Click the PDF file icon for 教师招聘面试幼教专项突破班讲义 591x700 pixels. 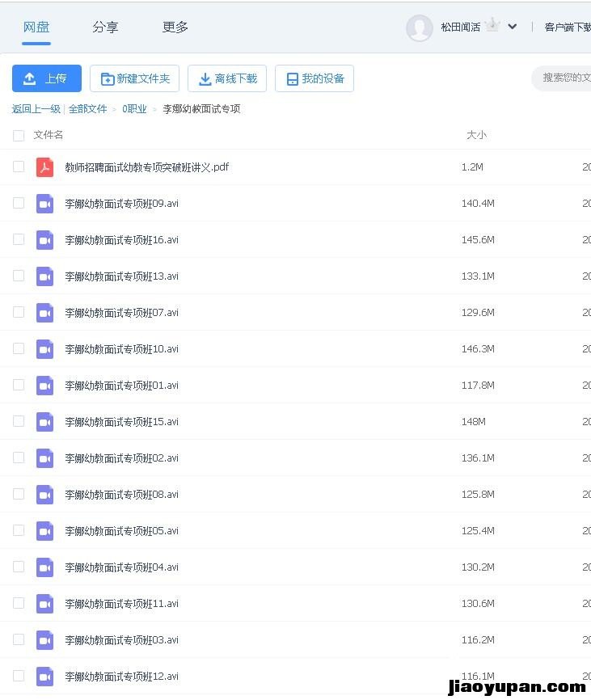pyautogui.click(x=44, y=167)
